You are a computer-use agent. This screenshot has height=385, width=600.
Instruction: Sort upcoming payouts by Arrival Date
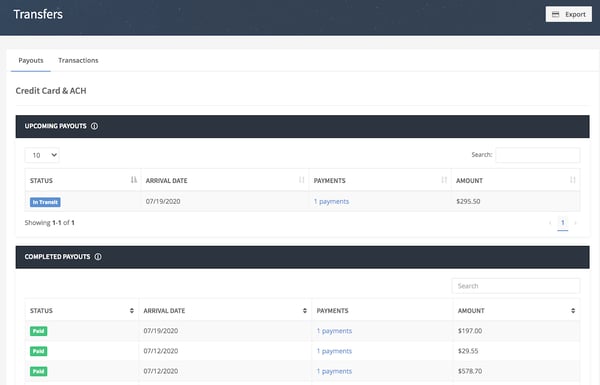[x=302, y=180]
